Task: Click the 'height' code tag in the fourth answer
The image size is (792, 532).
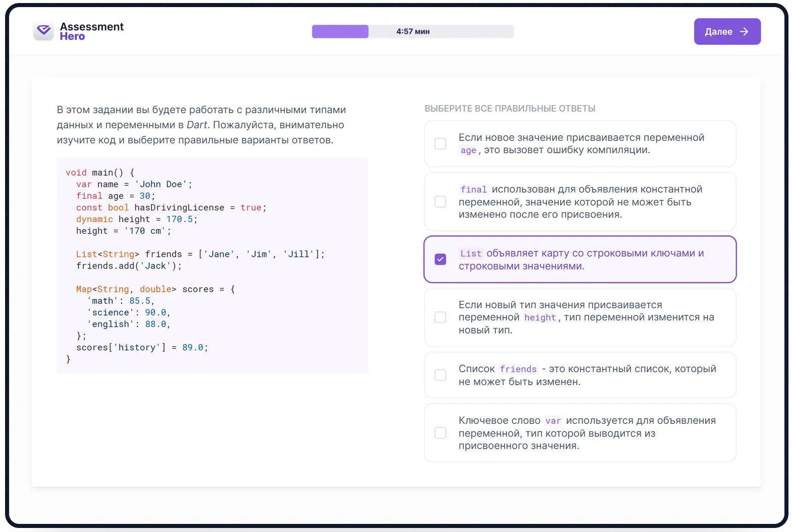Action: (540, 317)
